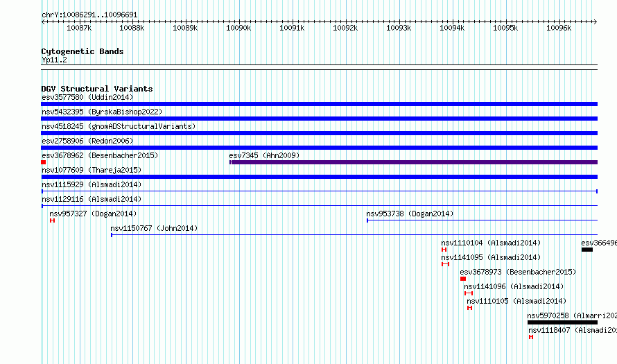Screen dimensions: 617x364
Task: Open the nsv1118407 variant label
Action: point(573,330)
